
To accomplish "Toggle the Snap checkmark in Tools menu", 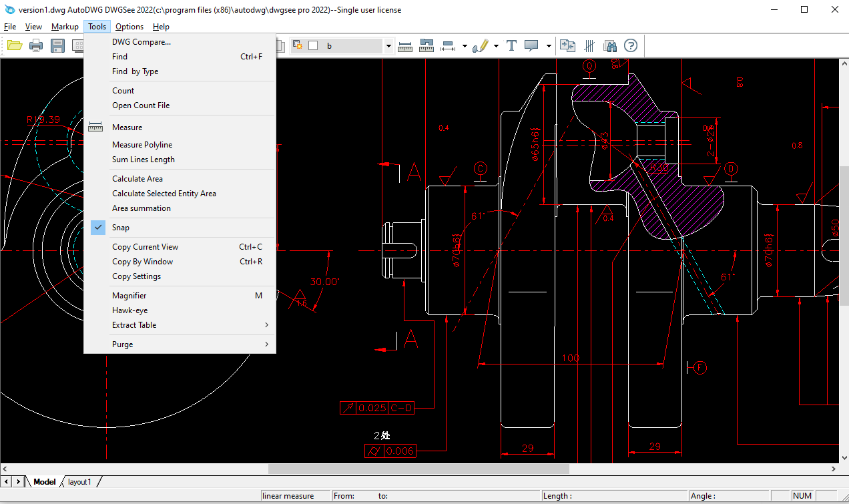I will [x=98, y=228].
